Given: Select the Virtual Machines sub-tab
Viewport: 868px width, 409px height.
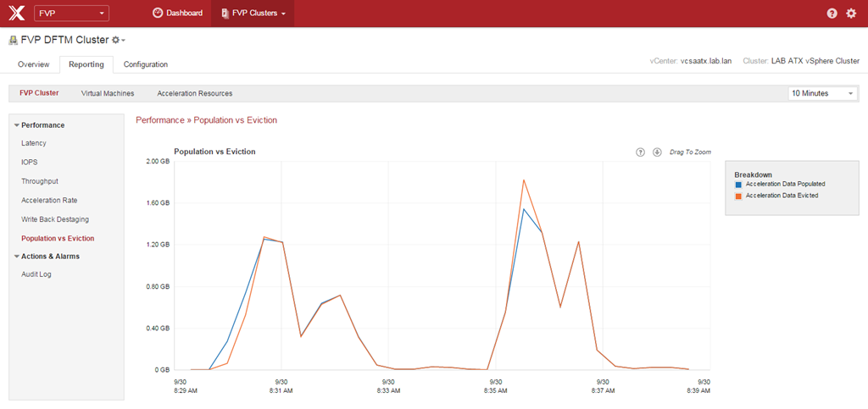Looking at the screenshot, I should click(108, 93).
